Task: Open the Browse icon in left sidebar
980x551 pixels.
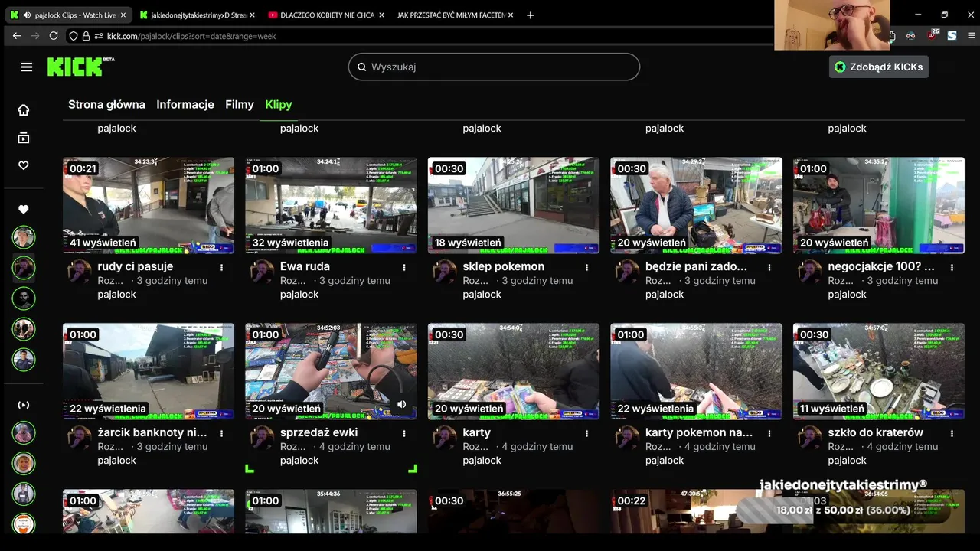Action: [x=24, y=138]
